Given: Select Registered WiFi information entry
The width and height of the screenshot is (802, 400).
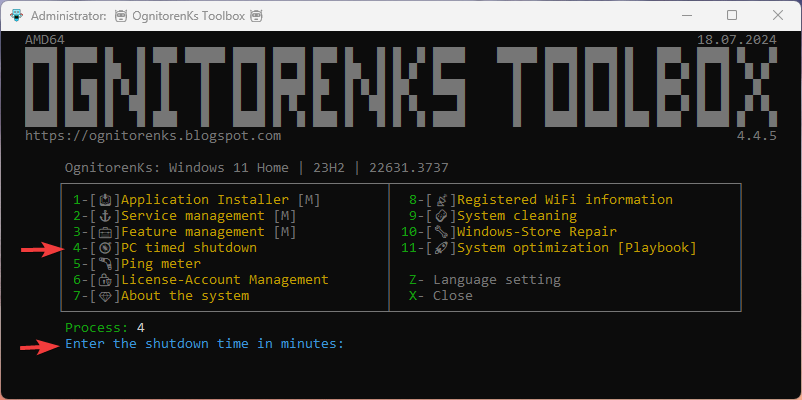Looking at the screenshot, I should (x=541, y=199).
